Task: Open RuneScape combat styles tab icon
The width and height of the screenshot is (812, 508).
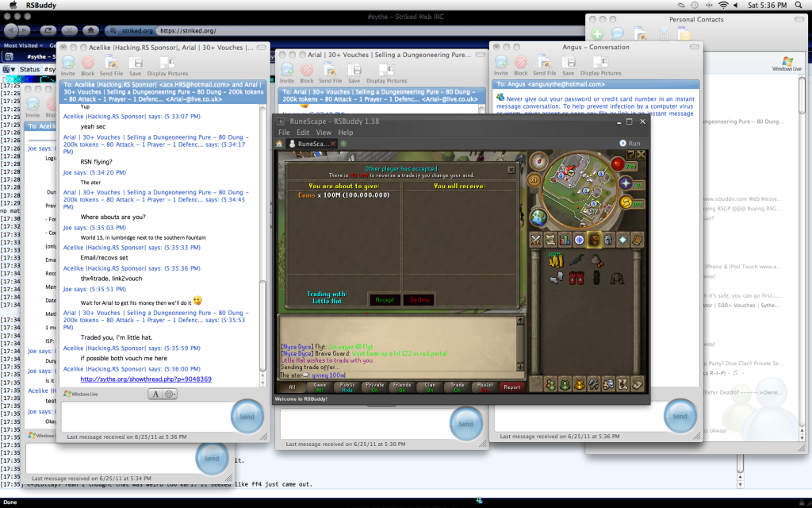Action: [x=535, y=240]
